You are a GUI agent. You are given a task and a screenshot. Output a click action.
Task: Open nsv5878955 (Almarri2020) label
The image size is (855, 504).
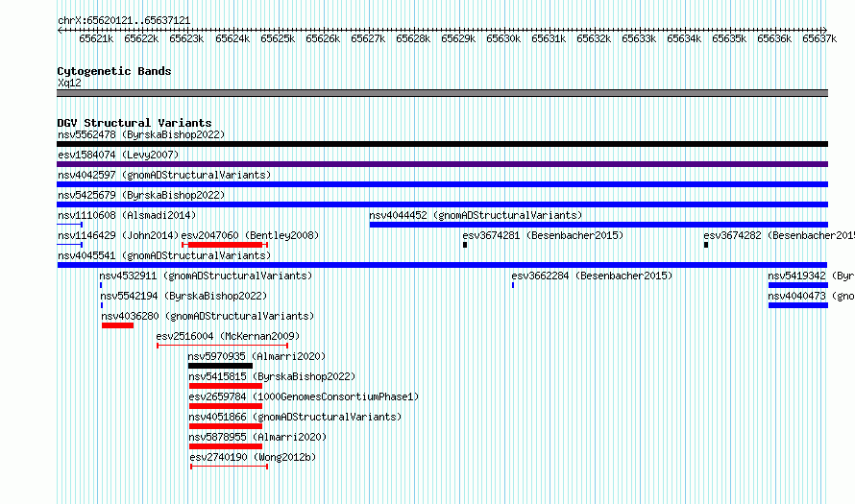(x=257, y=437)
